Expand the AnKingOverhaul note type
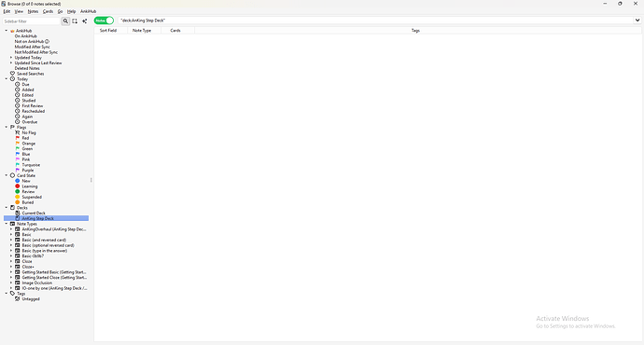 tap(11, 228)
